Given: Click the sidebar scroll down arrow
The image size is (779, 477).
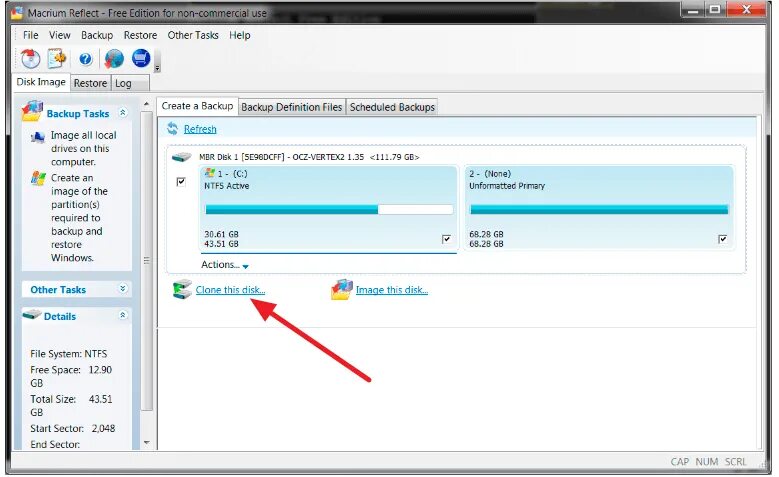Looking at the screenshot, I should click(147, 442).
